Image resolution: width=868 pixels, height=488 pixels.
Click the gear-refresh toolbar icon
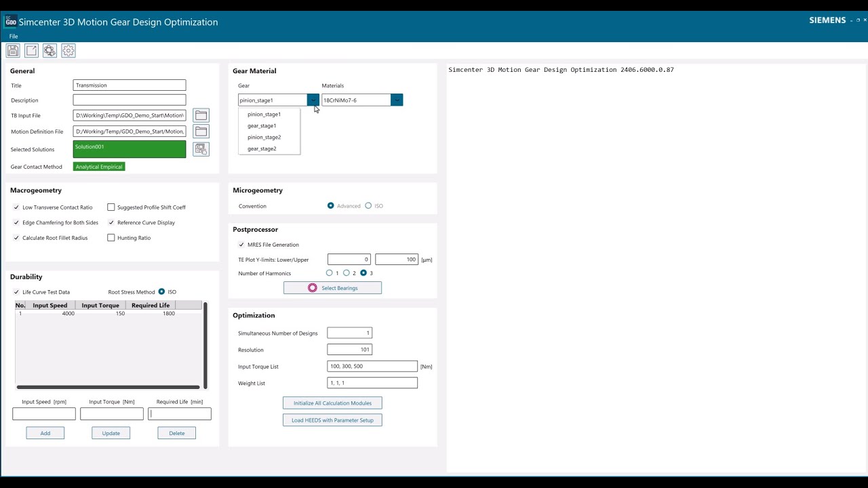(x=50, y=51)
